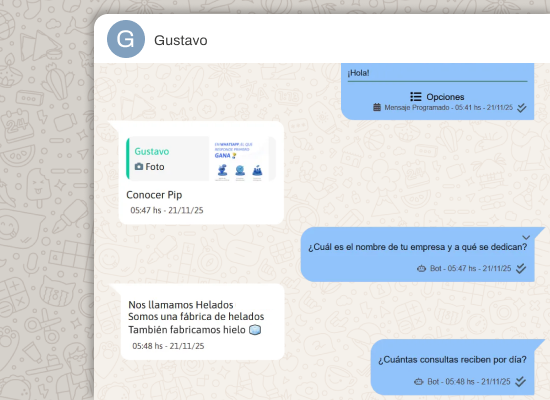Click double-check on 05:48 bot message
Viewport: 550px width, 400px height.
pos(521,381)
